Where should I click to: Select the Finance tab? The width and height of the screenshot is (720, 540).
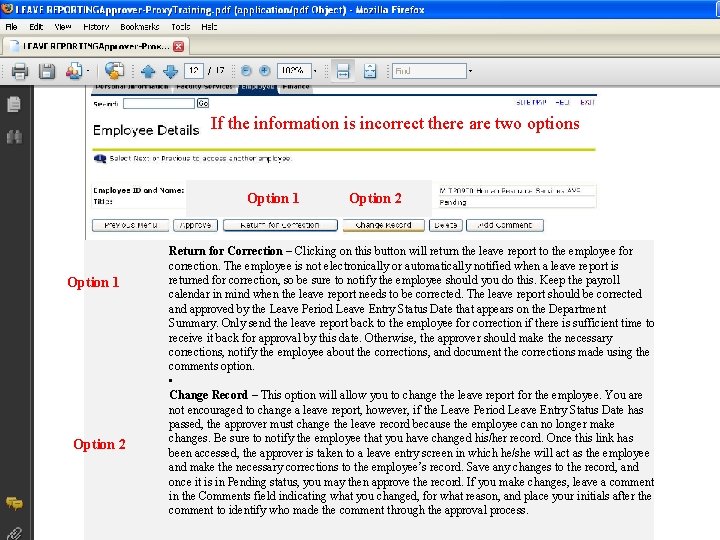(296, 88)
